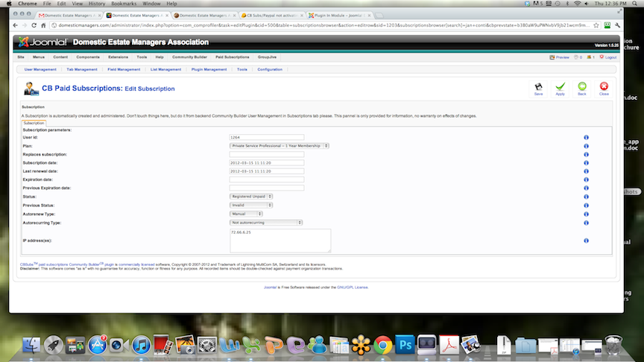Image resolution: width=644 pixels, height=362 pixels.
Task: Open the Community Builder menu
Action: point(189,57)
